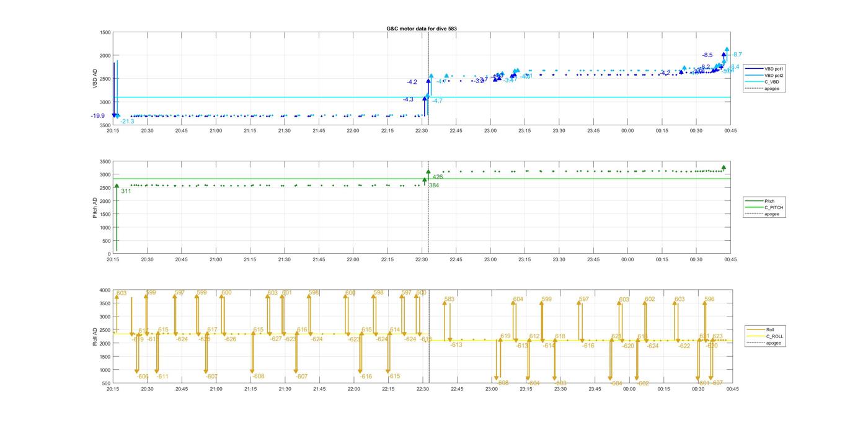Click the "00:00" tick on the VBD plot
Image resolution: width=868 pixels, height=430 pixels.
pyautogui.click(x=628, y=130)
